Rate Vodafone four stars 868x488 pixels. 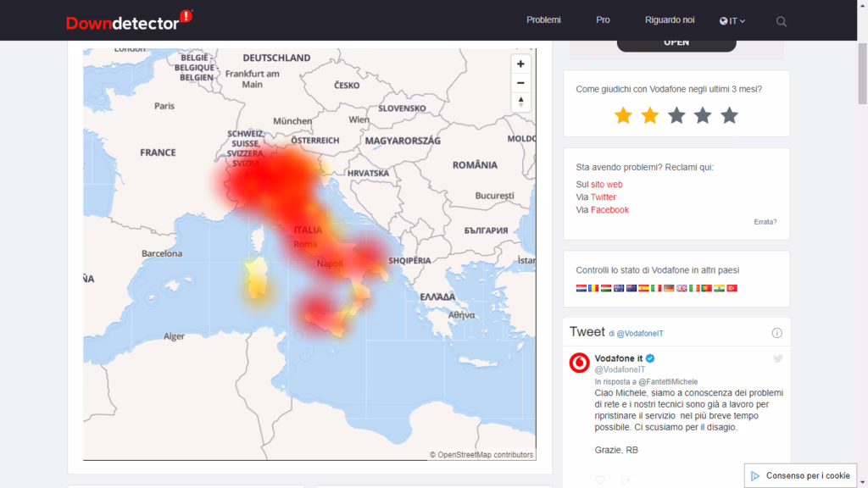[703, 115]
